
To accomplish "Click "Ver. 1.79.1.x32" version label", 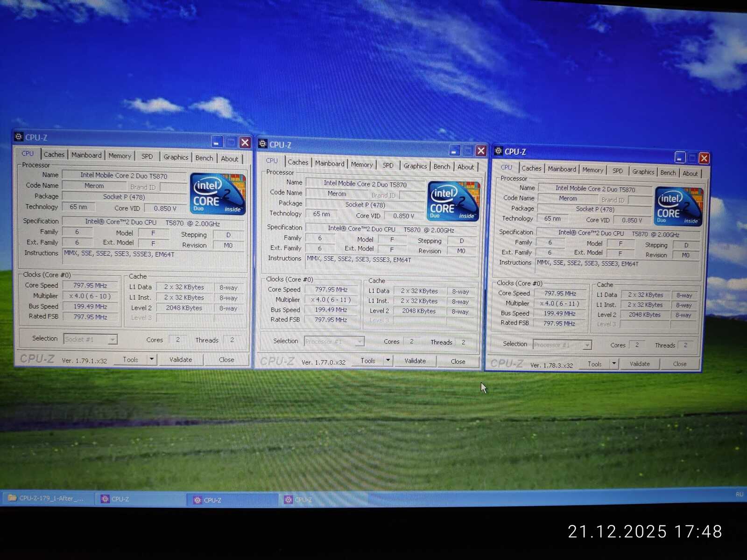I will pyautogui.click(x=85, y=360).
